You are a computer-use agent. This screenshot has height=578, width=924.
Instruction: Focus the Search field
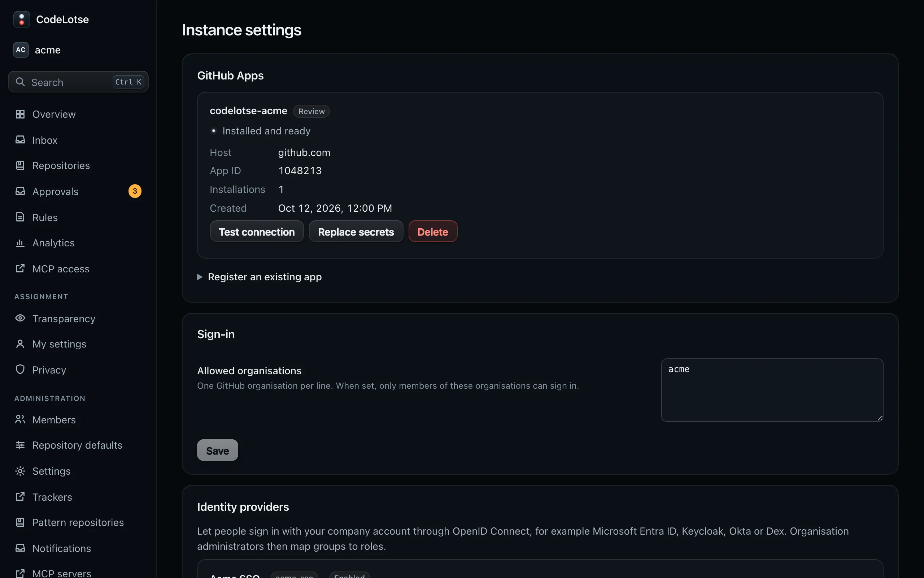(78, 82)
